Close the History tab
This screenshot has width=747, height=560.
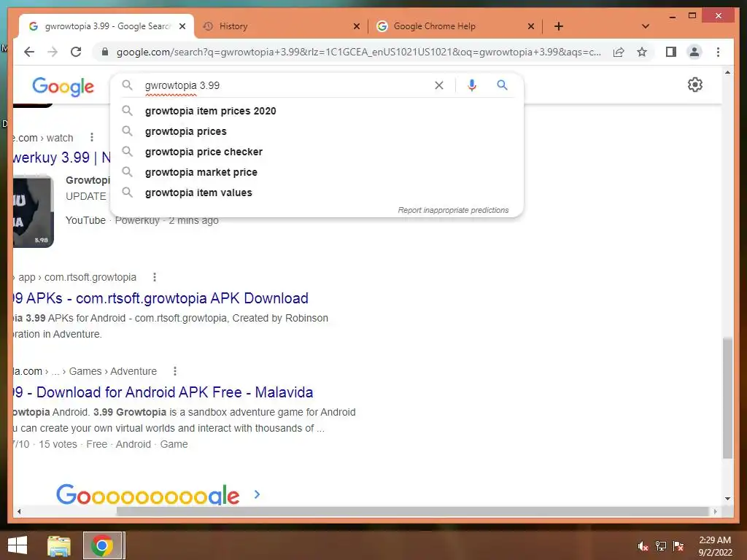(x=356, y=26)
